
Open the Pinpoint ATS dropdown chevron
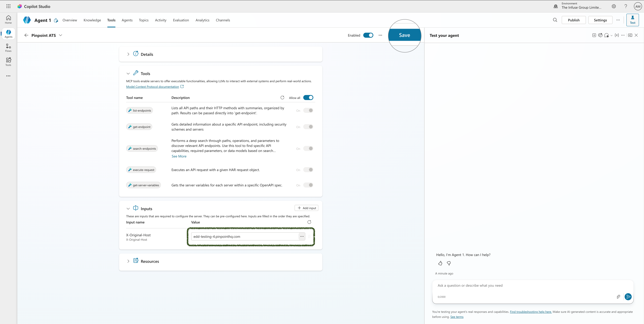coord(61,35)
